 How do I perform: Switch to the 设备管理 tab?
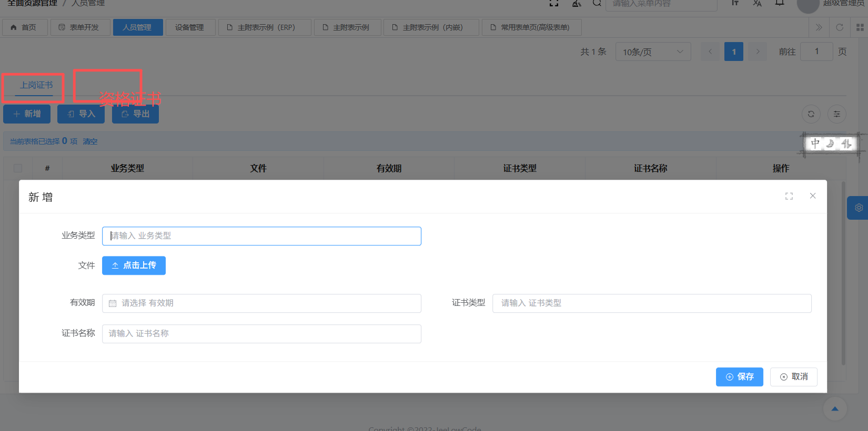coord(189,27)
